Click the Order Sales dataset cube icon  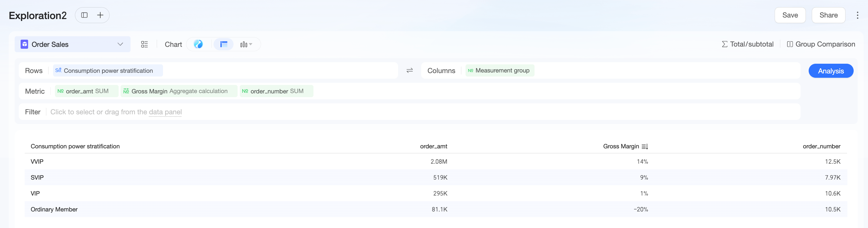pos(24,44)
